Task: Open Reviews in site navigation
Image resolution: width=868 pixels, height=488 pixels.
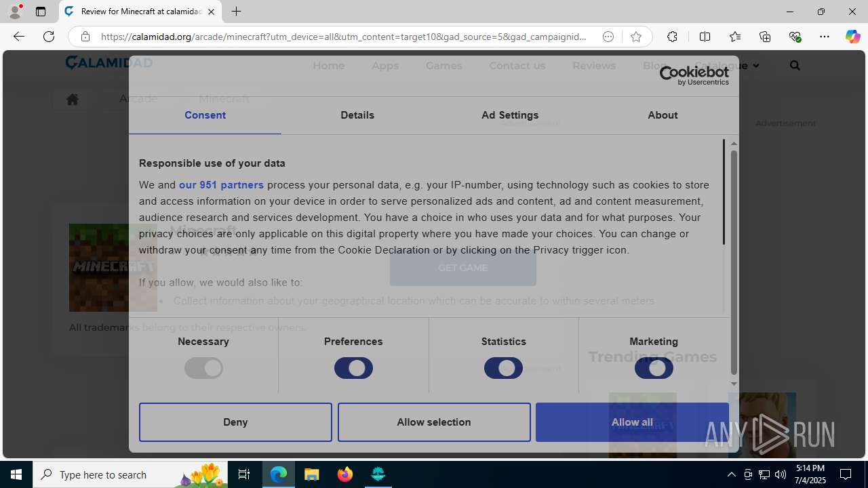Action: point(594,66)
